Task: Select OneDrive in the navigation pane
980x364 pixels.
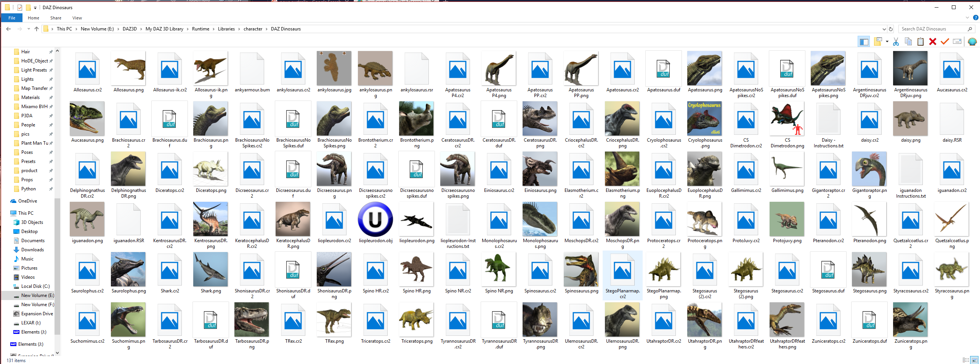Action: [x=27, y=201]
